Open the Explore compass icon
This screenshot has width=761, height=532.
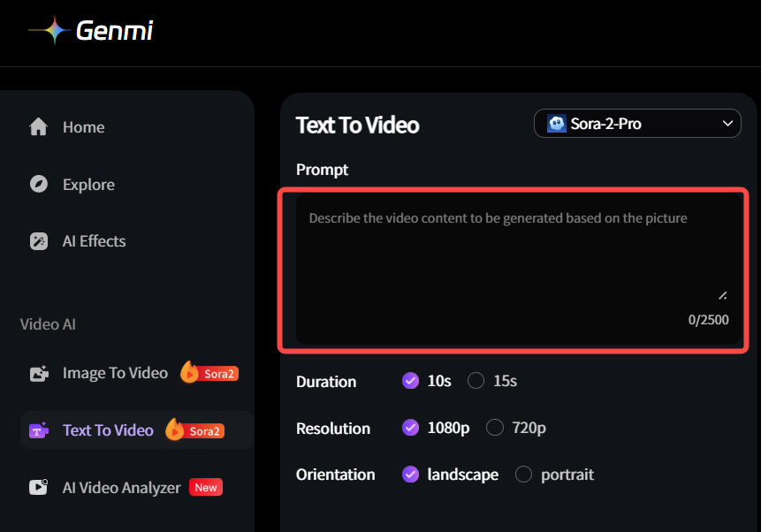click(39, 184)
